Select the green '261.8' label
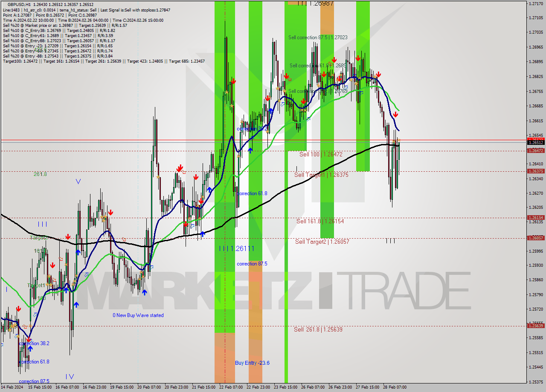This screenshot has width=546, height=392. (x=40, y=174)
